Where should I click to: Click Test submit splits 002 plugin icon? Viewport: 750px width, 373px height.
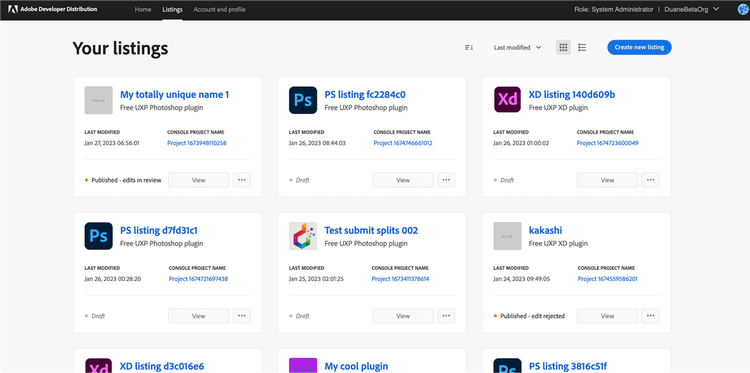coord(303,236)
